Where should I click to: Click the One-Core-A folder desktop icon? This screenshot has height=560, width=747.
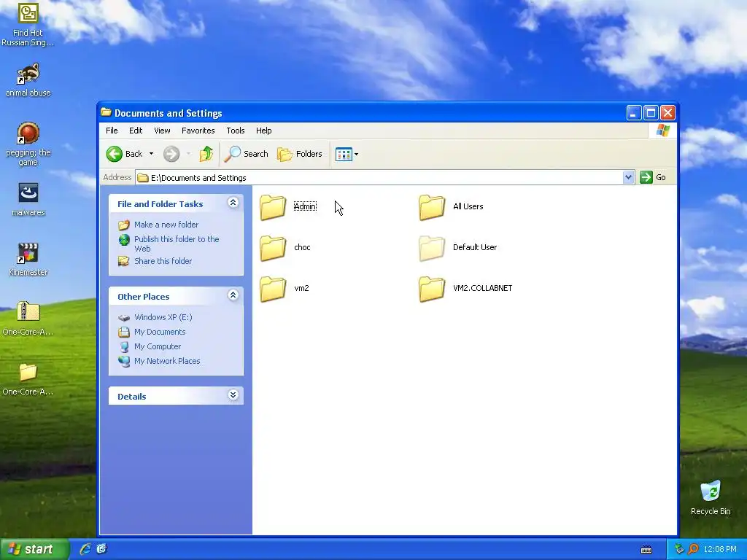point(28,373)
